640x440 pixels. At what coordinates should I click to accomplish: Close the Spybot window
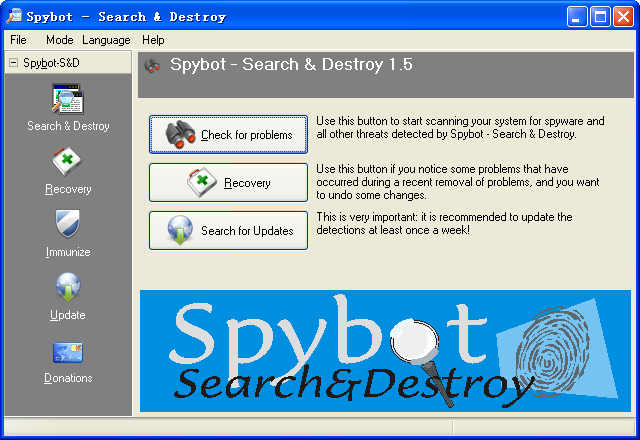click(623, 16)
